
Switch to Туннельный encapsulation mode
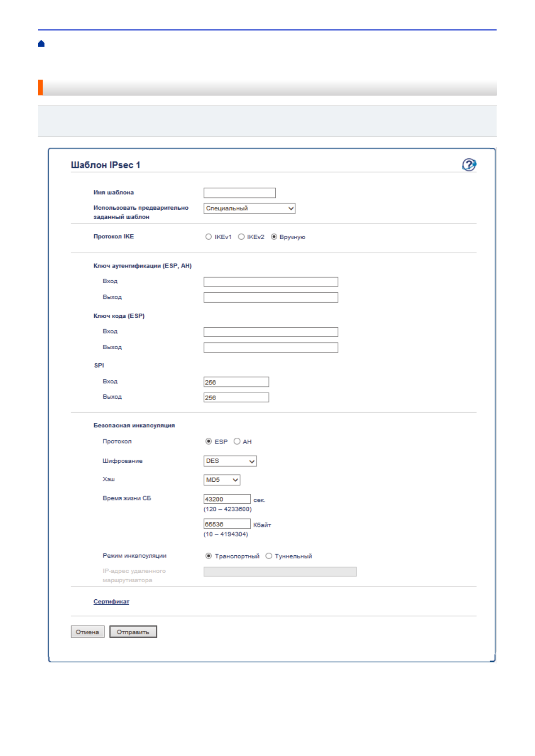269,556
